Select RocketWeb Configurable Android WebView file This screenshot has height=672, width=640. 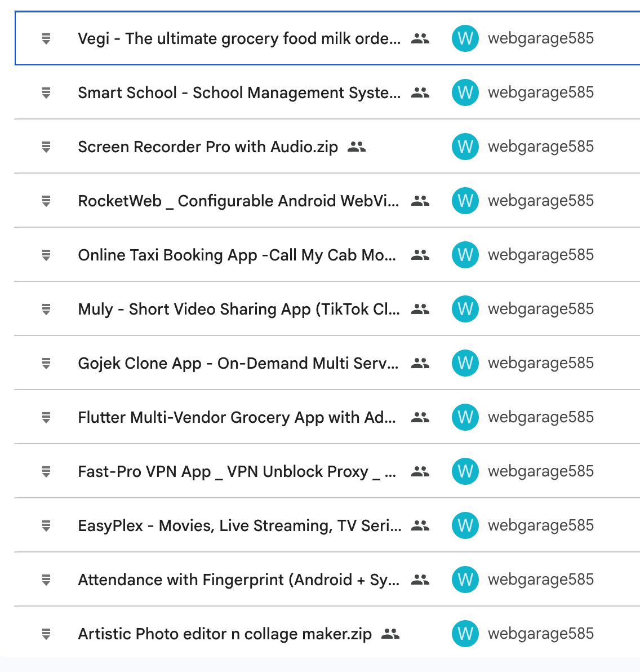coord(238,201)
